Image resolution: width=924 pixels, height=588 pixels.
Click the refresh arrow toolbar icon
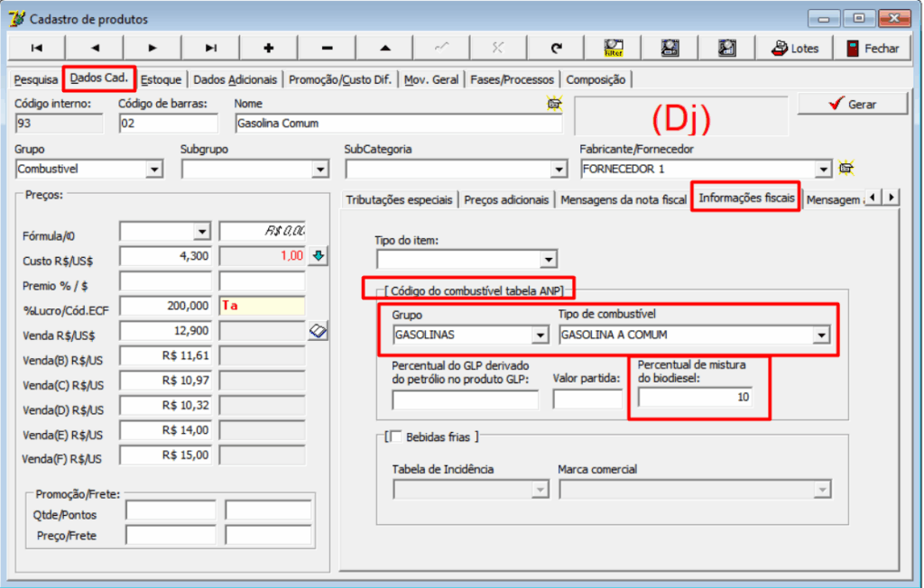pos(556,48)
